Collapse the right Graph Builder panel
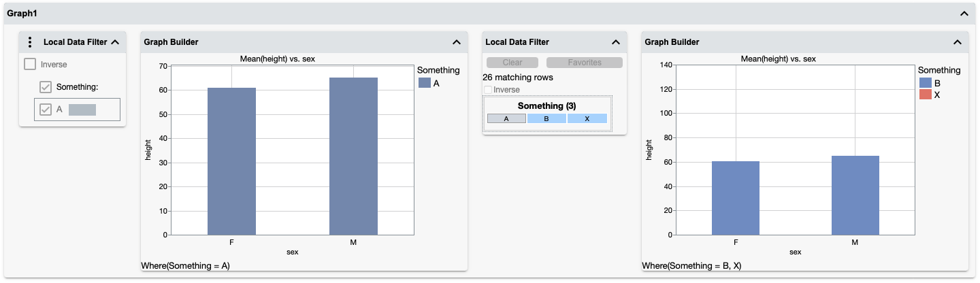The width and height of the screenshot is (980, 283). point(957,42)
